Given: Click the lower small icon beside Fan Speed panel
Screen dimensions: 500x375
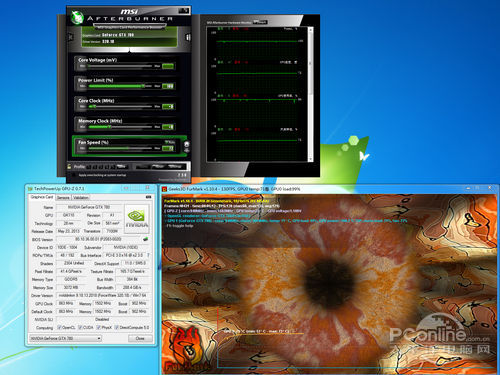Looking at the screenshot, I should (187, 151).
